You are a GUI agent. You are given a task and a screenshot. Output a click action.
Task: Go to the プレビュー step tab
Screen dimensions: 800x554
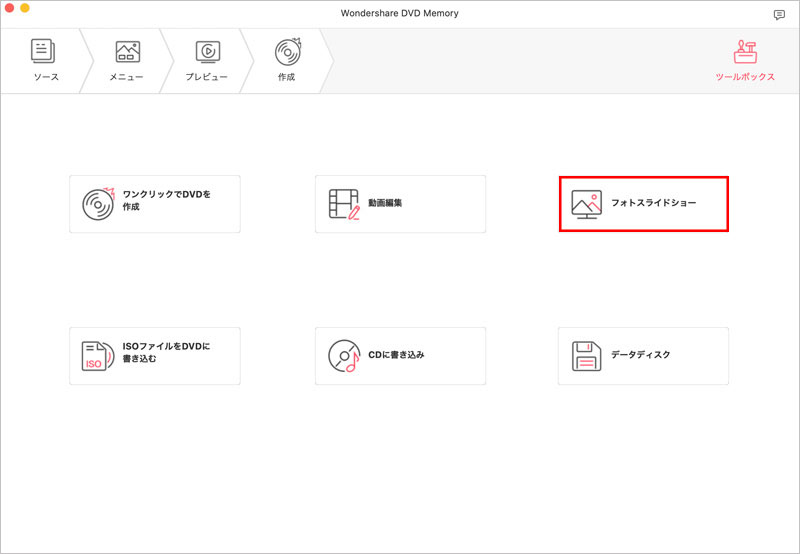207,61
